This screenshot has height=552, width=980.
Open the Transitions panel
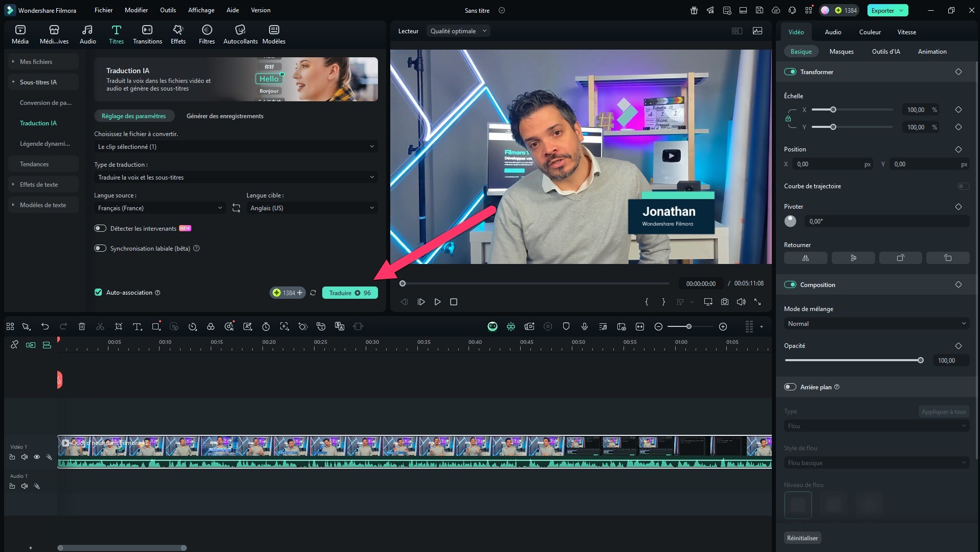click(147, 34)
